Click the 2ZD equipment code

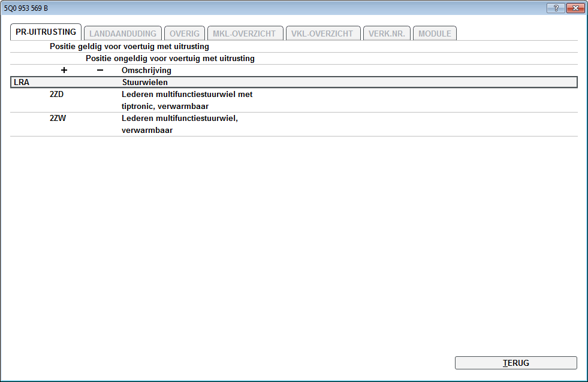58,95
